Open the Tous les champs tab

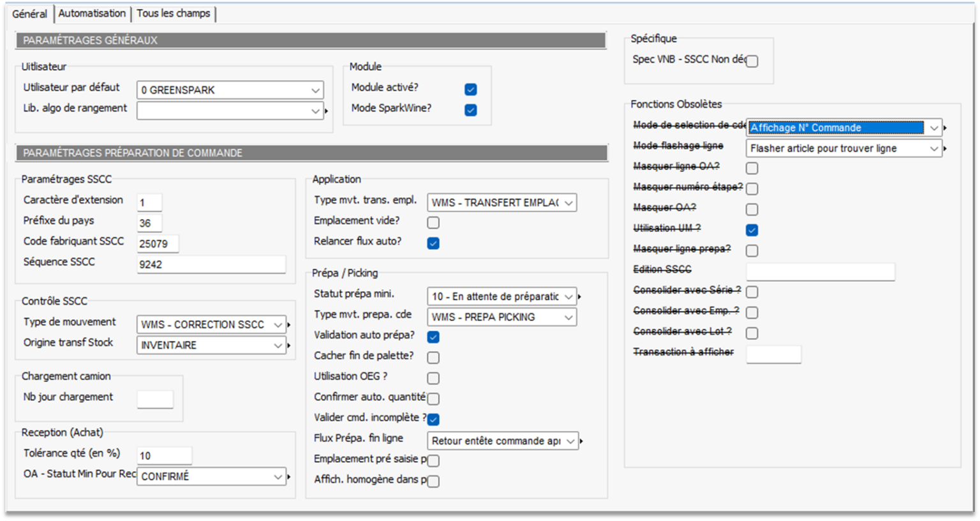click(x=173, y=13)
